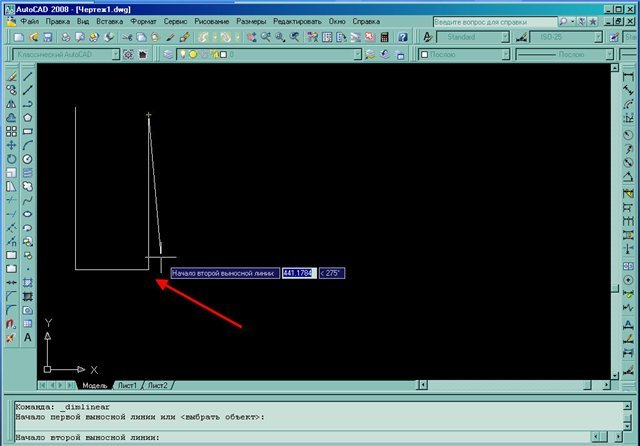Switch to the Лист2 layout tab

tap(158, 385)
